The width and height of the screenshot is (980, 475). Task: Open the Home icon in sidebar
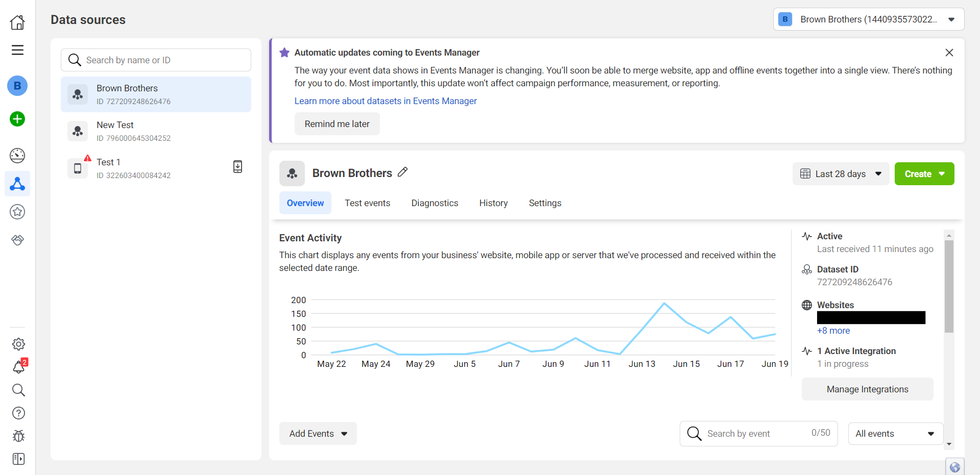pos(17,22)
